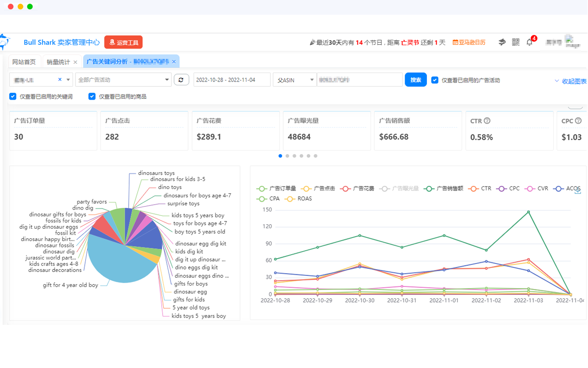Open the notification bell icon
The width and height of the screenshot is (588, 368).
529,42
